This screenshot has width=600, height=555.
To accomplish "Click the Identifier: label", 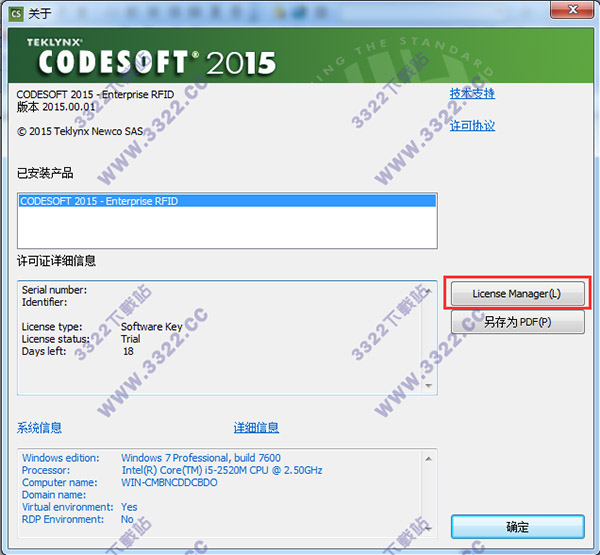I will [x=44, y=302].
